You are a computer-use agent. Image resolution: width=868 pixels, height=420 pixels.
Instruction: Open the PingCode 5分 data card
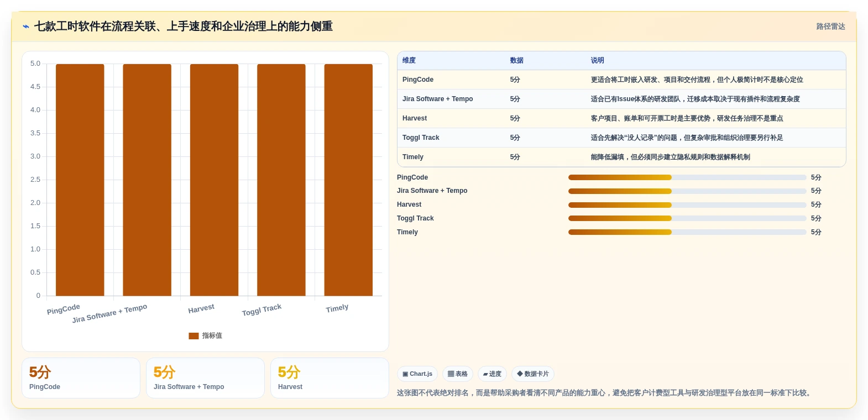pos(81,378)
